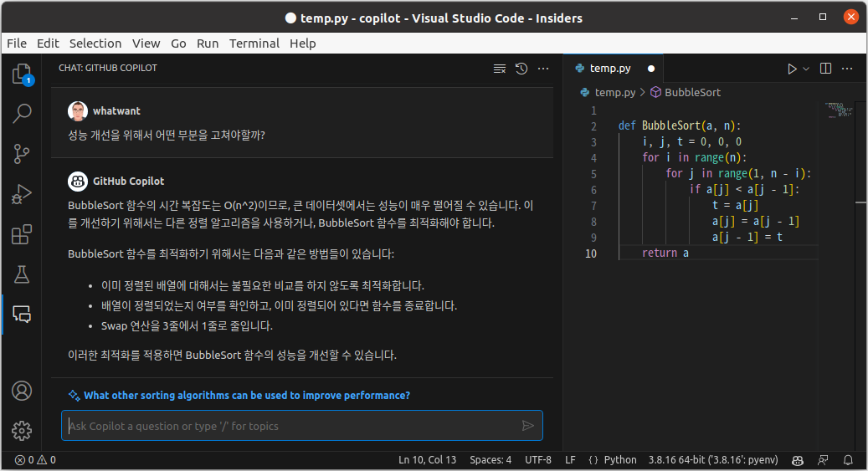Open the Search view icon
This screenshot has height=471, width=868.
pos(22,114)
